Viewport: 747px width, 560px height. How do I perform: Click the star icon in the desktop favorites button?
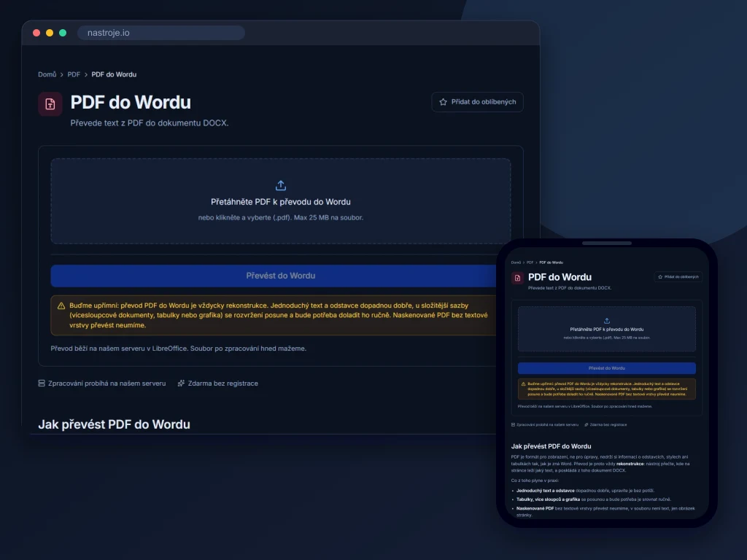(443, 102)
